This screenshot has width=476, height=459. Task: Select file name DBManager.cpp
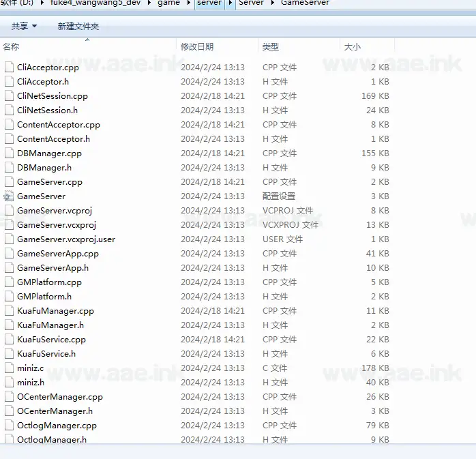pos(49,153)
